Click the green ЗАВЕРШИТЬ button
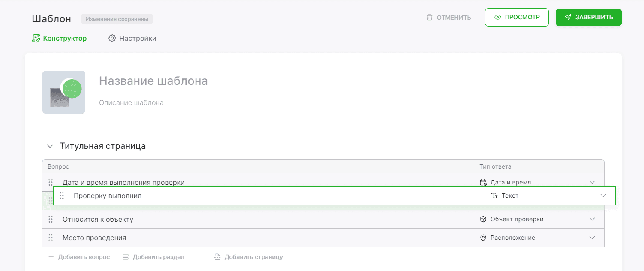 (x=589, y=18)
